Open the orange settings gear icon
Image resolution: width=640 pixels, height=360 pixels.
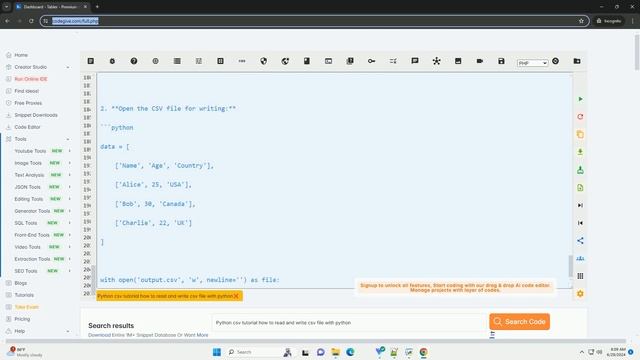click(x=580, y=293)
